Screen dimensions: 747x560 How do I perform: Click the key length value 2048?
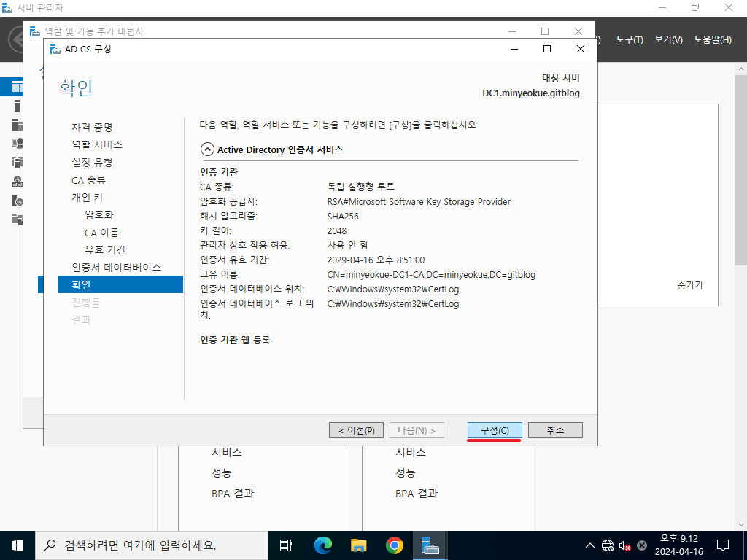click(x=337, y=231)
